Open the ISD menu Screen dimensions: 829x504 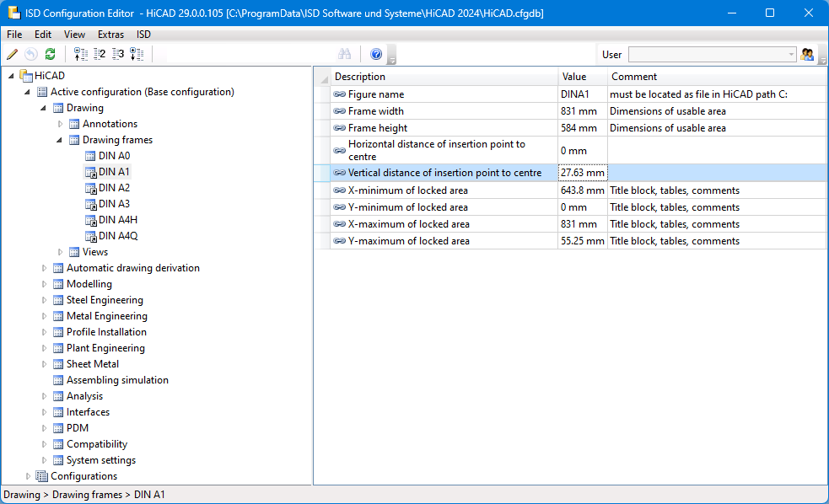[144, 35]
